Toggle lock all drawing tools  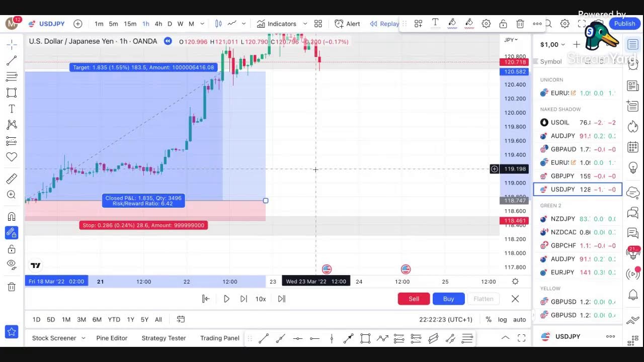pos(12,249)
